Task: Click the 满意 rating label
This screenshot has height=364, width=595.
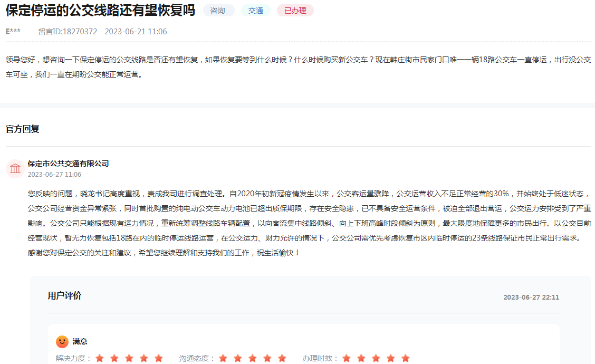Action: 80,342
